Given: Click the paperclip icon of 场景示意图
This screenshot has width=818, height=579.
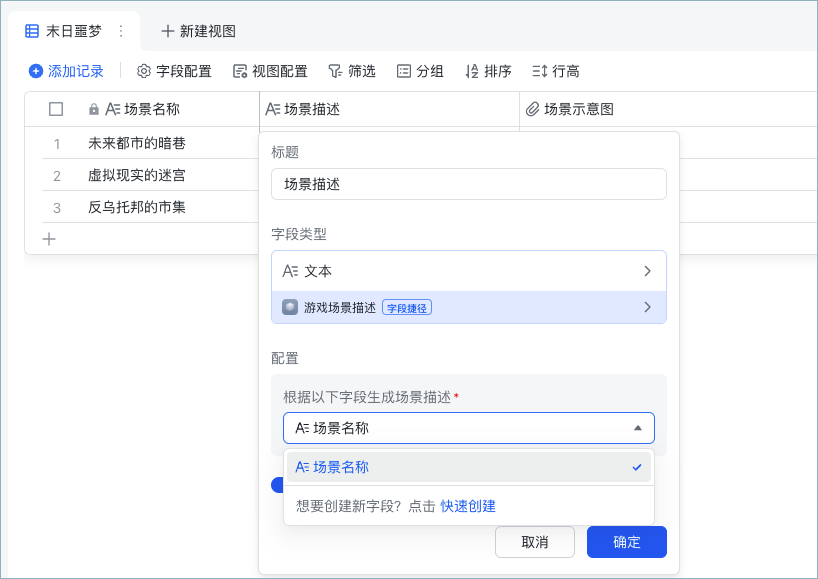Looking at the screenshot, I should click(x=532, y=109).
